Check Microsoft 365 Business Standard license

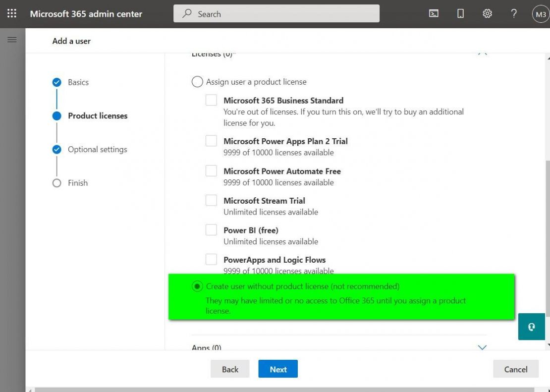212,100
